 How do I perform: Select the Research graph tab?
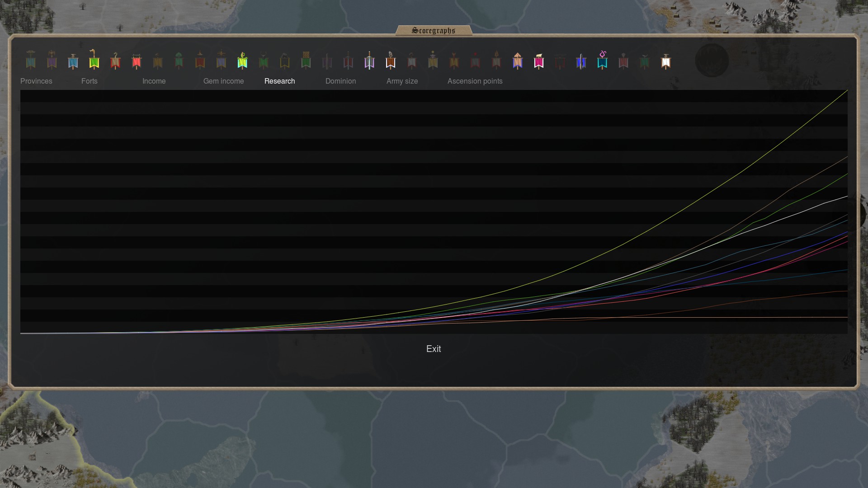pos(280,81)
